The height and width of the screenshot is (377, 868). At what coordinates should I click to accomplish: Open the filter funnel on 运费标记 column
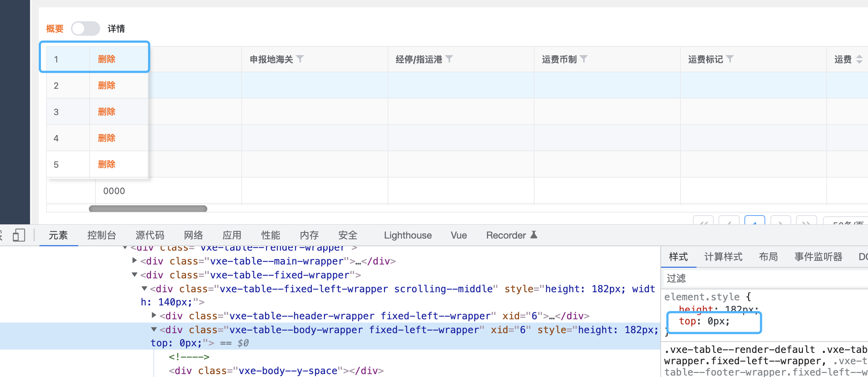[x=731, y=59]
